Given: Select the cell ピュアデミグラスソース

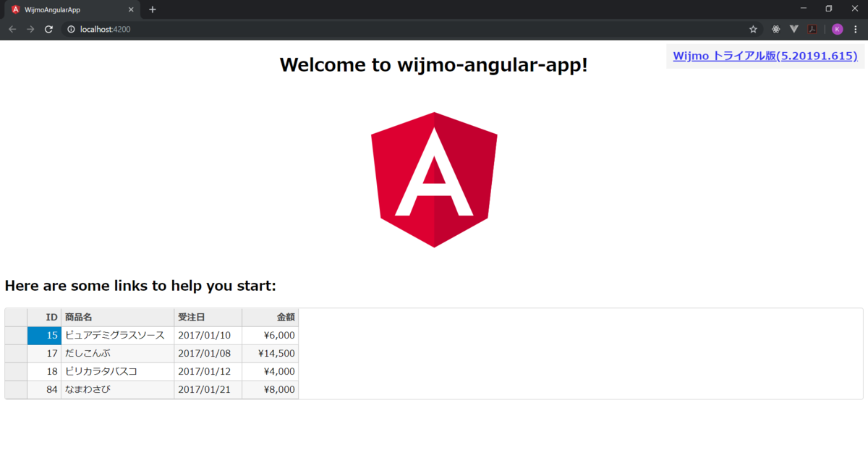Looking at the screenshot, I should click(x=118, y=336).
